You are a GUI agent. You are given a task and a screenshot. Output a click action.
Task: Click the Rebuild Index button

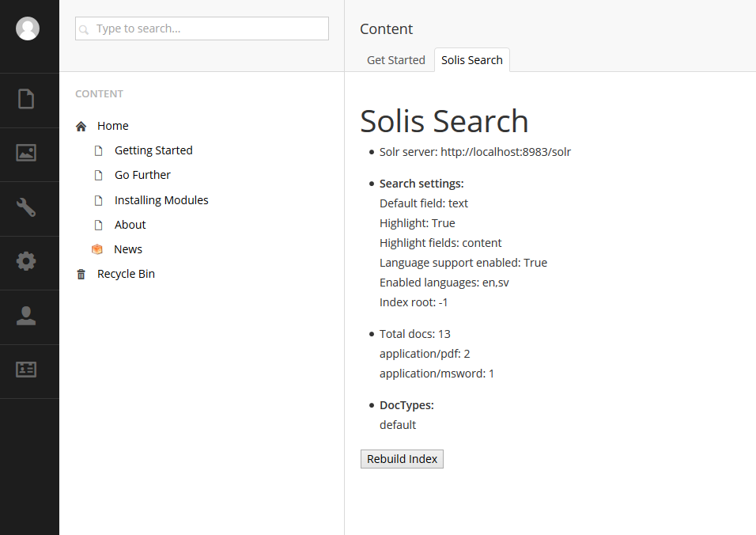point(402,459)
